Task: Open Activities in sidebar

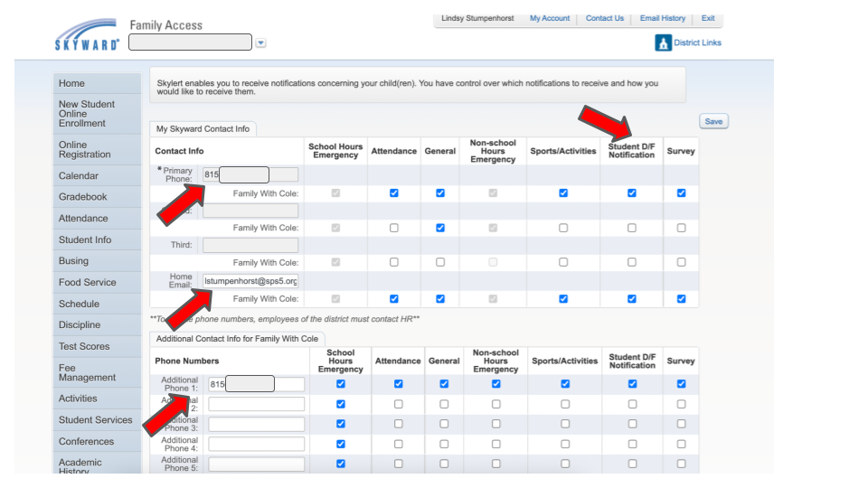Action: pyautogui.click(x=97, y=399)
